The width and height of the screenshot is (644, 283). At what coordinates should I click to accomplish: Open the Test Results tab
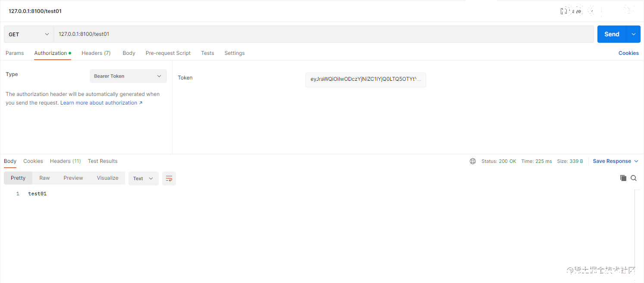pyautogui.click(x=103, y=161)
